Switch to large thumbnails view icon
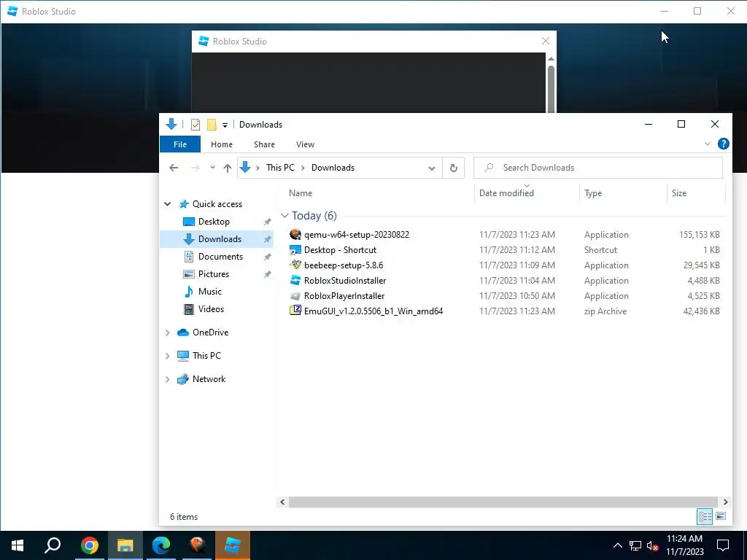 [721, 517]
